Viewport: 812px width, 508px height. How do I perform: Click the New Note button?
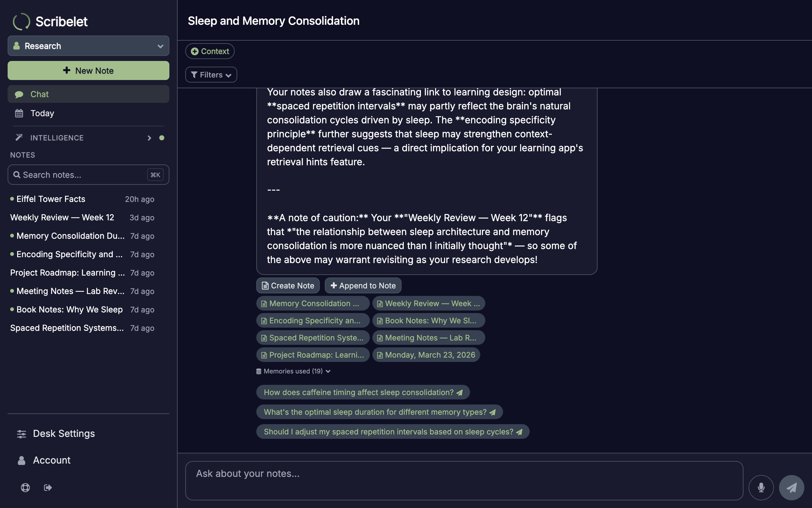point(88,70)
